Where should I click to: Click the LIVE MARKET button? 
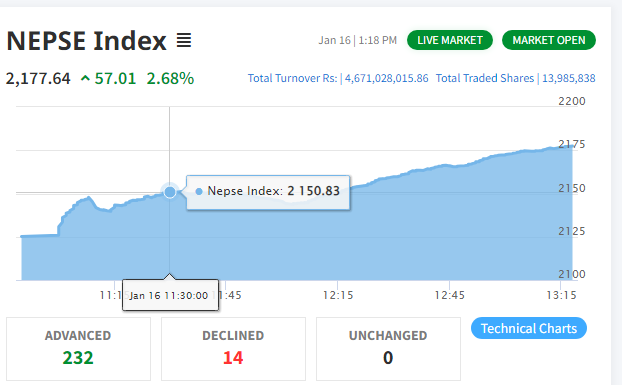(x=450, y=40)
